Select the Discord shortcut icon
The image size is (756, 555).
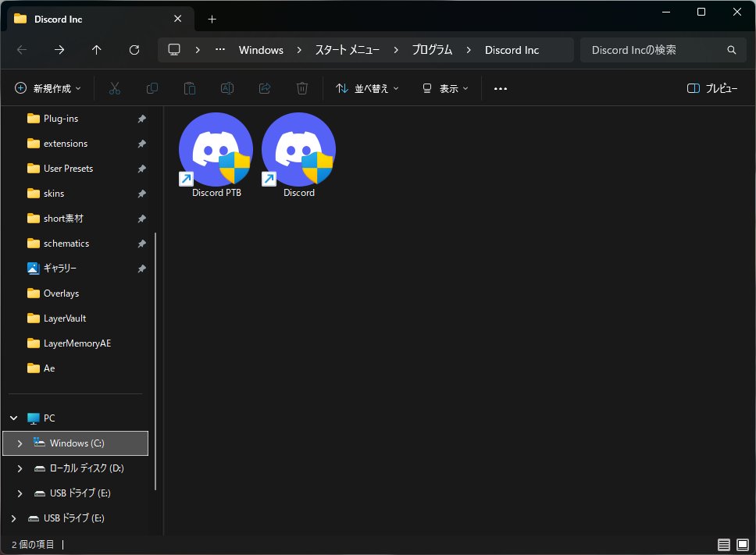tap(298, 149)
